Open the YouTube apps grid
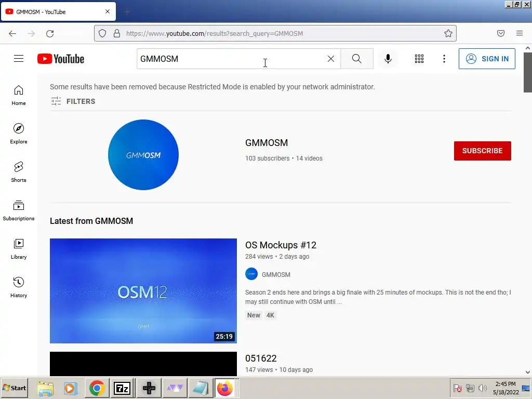This screenshot has height=399, width=532. point(419,59)
